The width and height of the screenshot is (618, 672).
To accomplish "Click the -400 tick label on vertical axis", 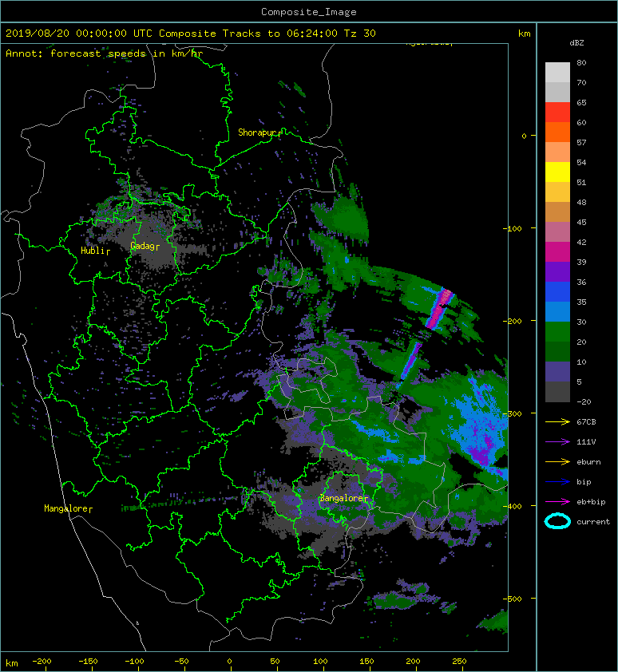I will (512, 506).
